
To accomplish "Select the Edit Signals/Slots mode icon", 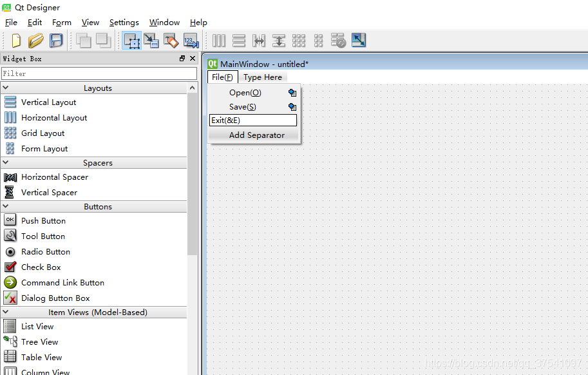I will (x=151, y=41).
